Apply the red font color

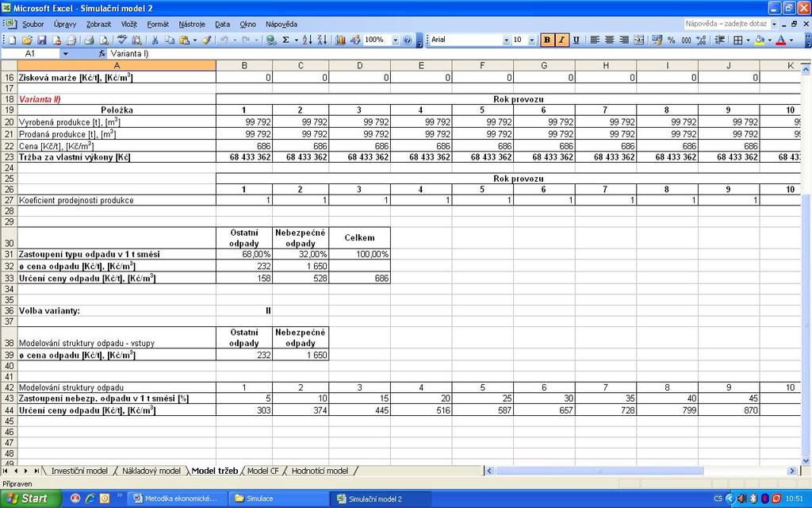(781, 40)
